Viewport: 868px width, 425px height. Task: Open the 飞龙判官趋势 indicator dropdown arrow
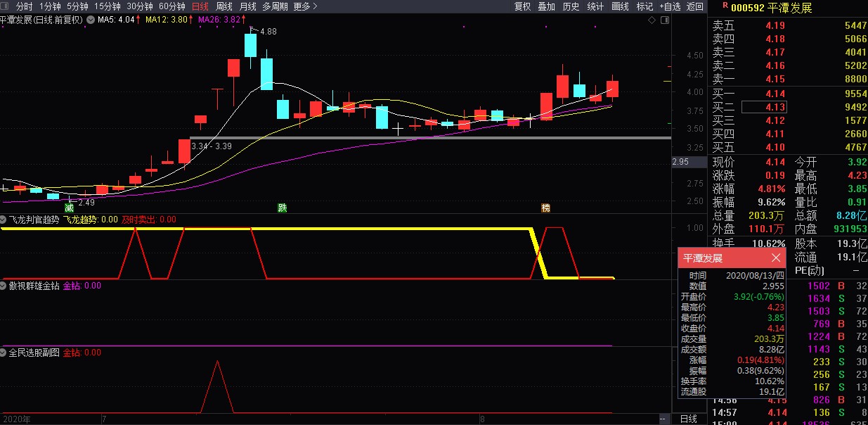pyautogui.click(x=4, y=220)
